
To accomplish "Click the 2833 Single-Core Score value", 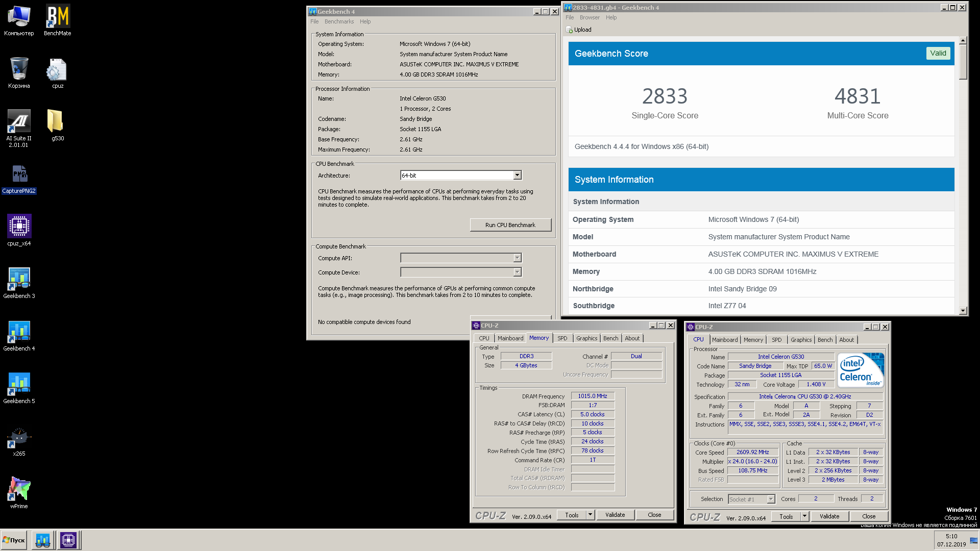I will [665, 96].
